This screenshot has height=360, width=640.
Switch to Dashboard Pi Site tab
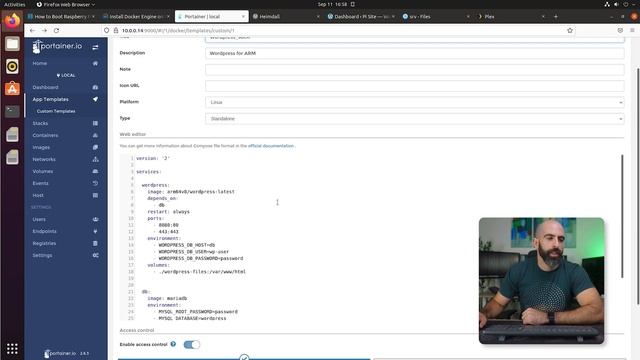tap(361, 17)
